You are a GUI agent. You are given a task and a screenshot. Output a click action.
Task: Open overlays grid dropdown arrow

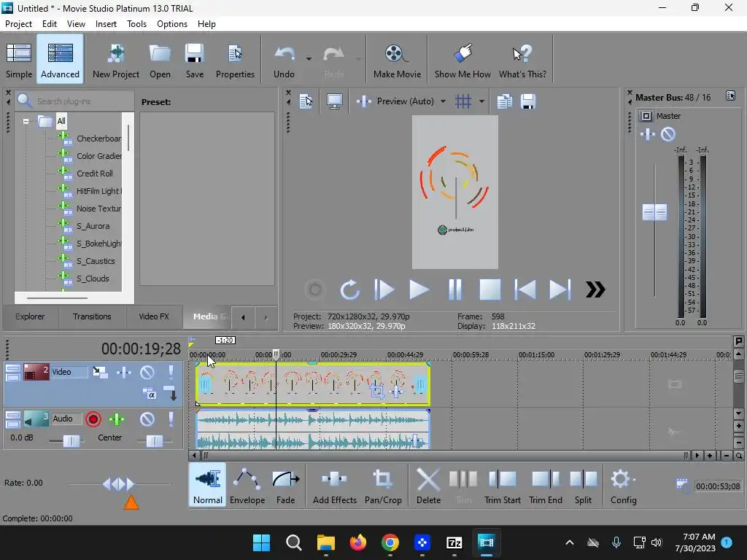[481, 101]
